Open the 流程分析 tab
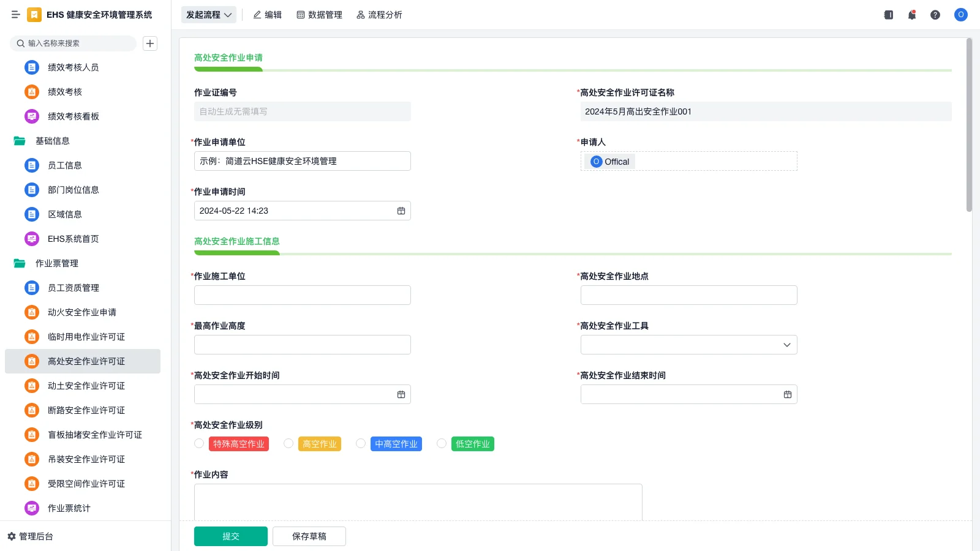 [379, 15]
